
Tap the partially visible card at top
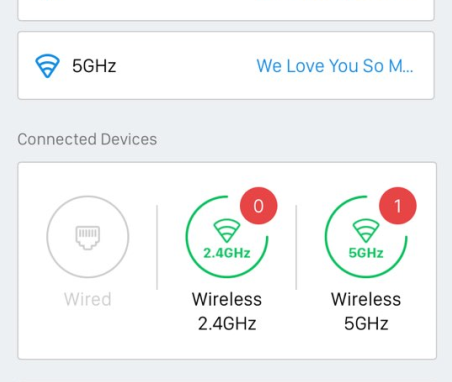pos(226,10)
